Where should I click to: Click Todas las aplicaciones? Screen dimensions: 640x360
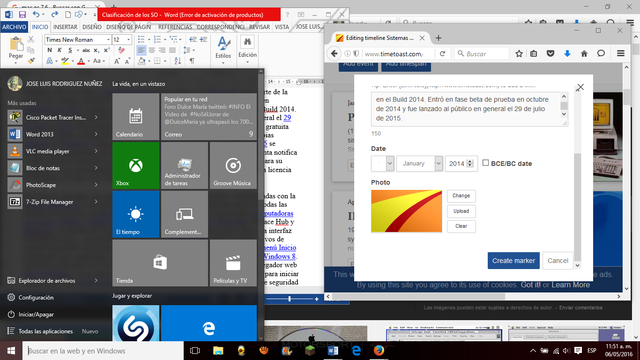pos(45,331)
